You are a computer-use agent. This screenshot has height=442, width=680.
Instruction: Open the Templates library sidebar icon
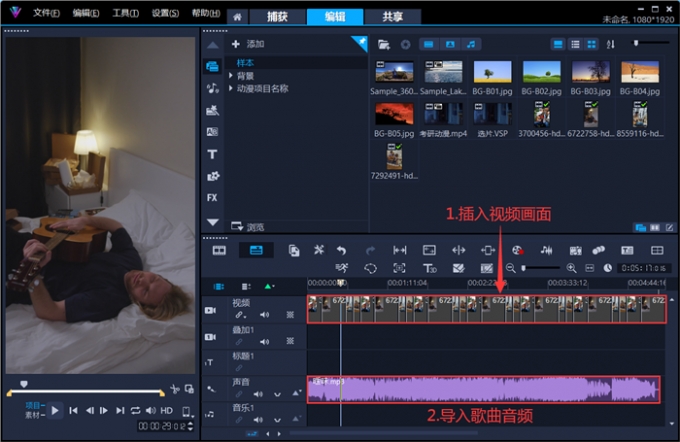(212, 110)
